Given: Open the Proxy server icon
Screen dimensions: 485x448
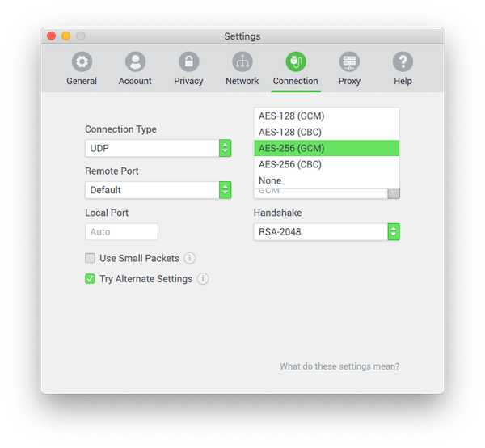Looking at the screenshot, I should pyautogui.click(x=349, y=62).
